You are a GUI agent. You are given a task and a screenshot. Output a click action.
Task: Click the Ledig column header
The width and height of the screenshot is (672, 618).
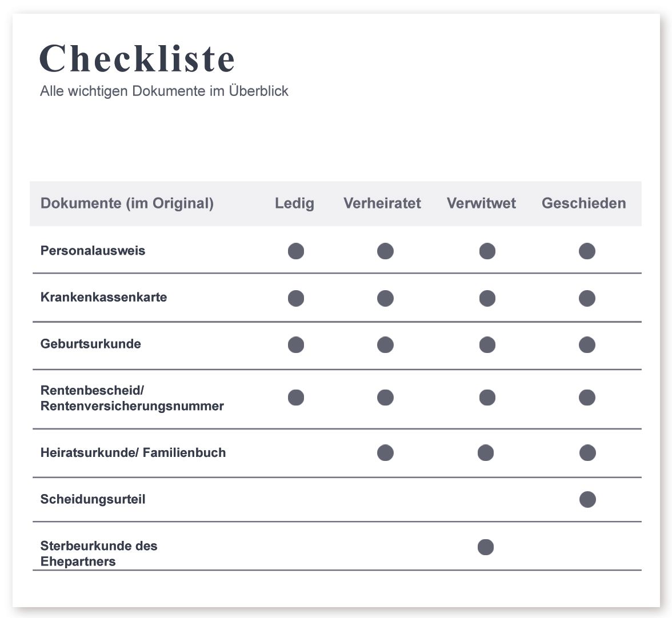pyautogui.click(x=294, y=203)
